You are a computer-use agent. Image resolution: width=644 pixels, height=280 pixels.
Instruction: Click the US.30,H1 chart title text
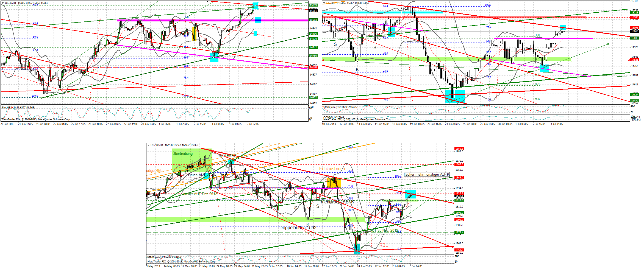(x=26, y=3)
